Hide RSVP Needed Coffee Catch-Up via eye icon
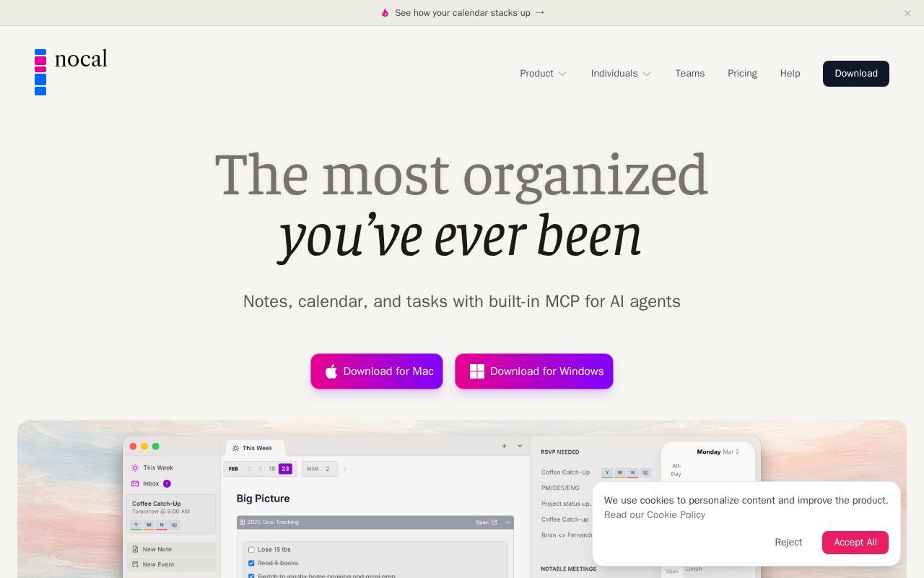This screenshot has width=924, height=578. 645,473
